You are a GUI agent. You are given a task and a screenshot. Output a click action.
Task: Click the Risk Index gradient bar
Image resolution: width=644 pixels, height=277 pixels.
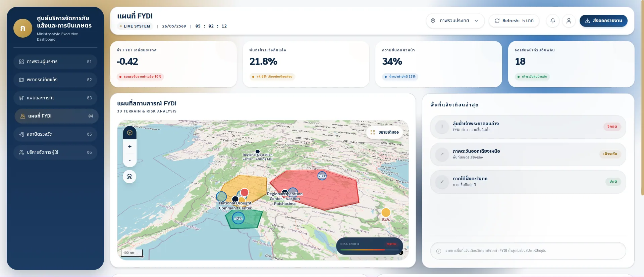click(369, 250)
